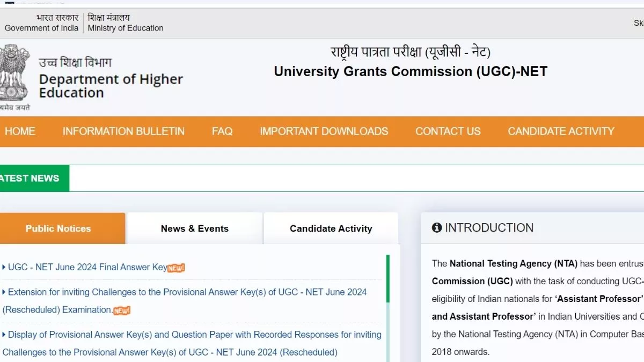
Task: Open INFORMATION BULLETIN in navigation bar
Action: click(x=123, y=131)
